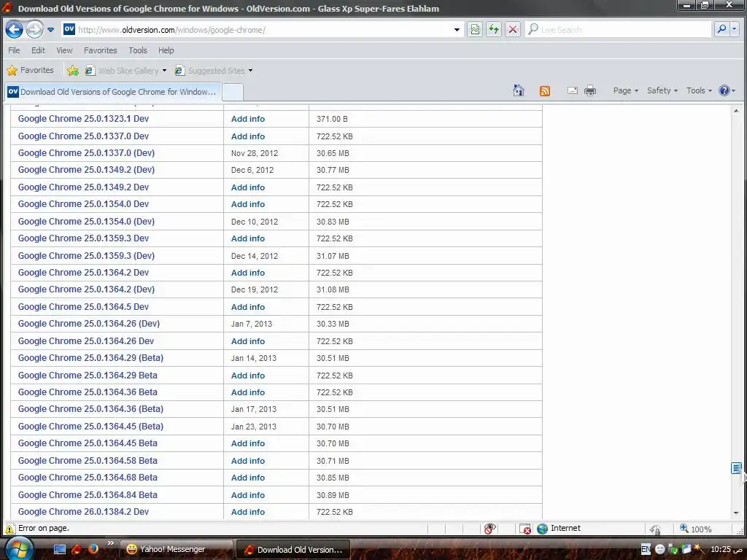Open Google Chrome 25.0.1364.29 (Beta) link
The height and width of the screenshot is (560, 747).
pyautogui.click(x=90, y=357)
